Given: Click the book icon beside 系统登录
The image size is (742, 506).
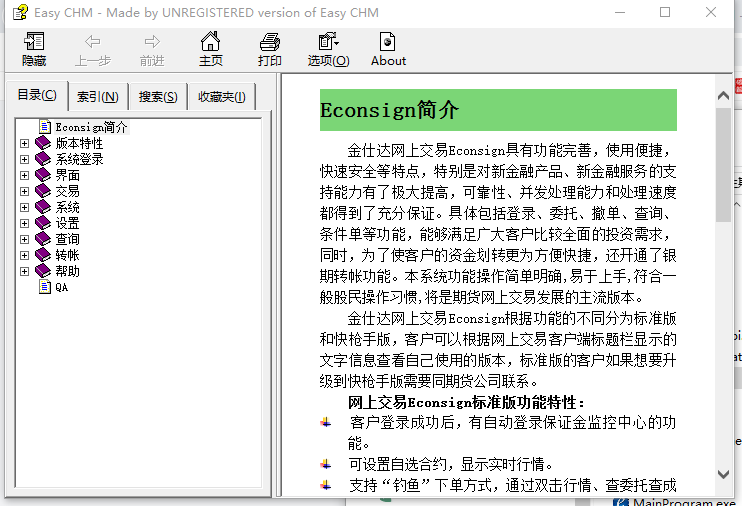Looking at the screenshot, I should pos(43,159).
